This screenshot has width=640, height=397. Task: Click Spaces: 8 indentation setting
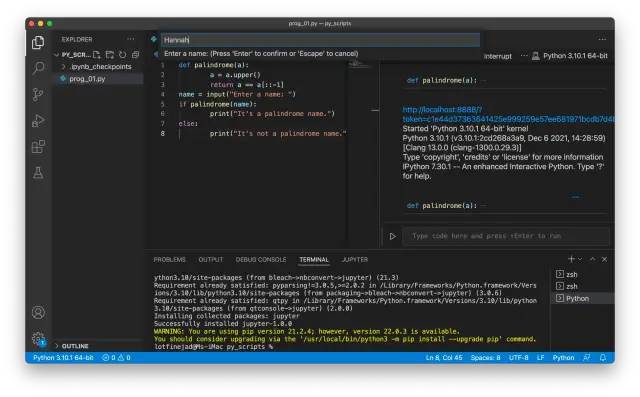point(485,358)
